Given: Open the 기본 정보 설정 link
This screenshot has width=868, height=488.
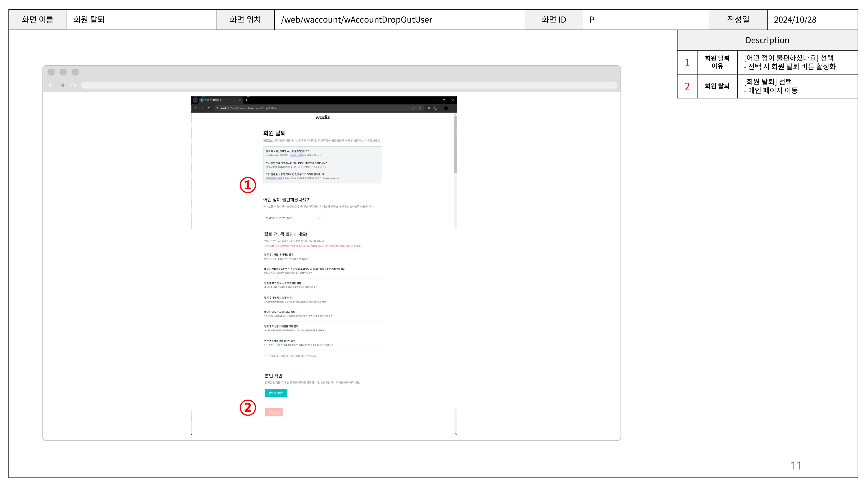Looking at the screenshot, I should pos(296,156).
